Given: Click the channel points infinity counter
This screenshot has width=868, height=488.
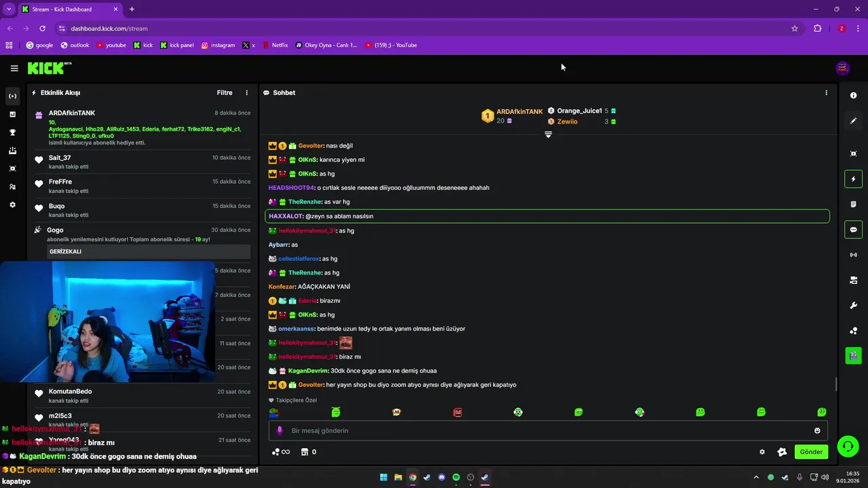Looking at the screenshot, I should click(281, 452).
